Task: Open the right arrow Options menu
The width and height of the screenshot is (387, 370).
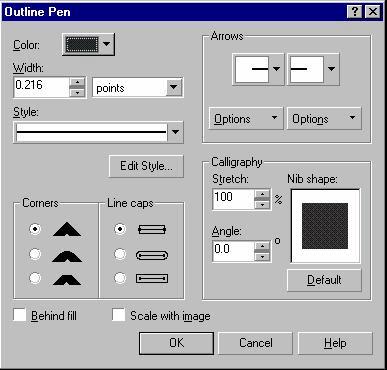Action: click(324, 118)
